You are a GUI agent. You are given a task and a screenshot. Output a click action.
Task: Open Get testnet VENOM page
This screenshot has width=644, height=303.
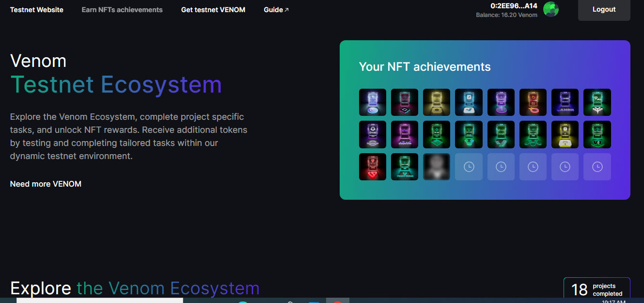(213, 10)
